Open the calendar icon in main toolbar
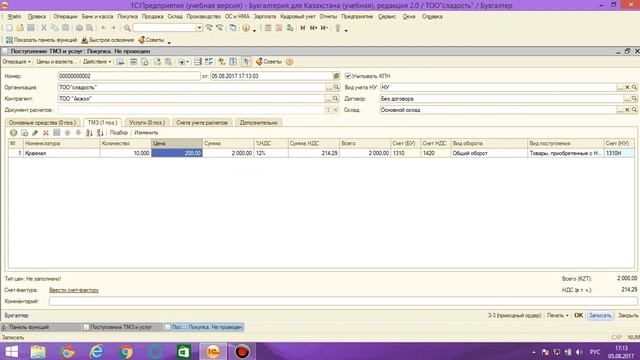 279,28
